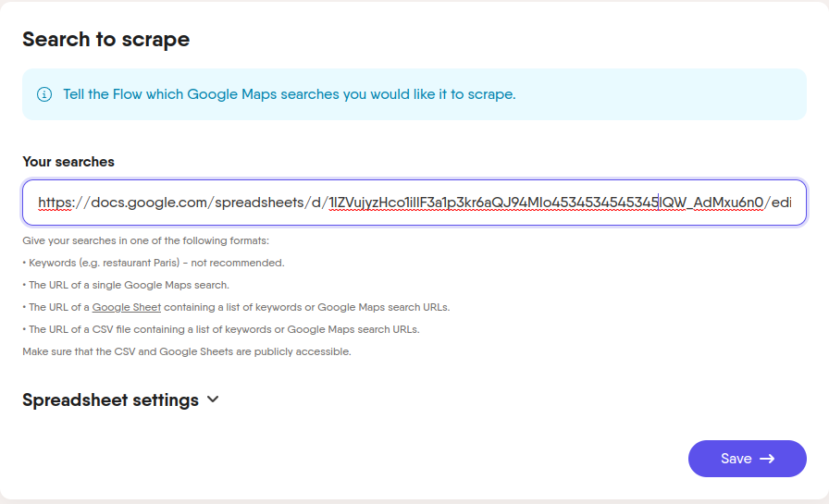Click the single Google Maps search hint
This screenshot has width=829, height=504.
point(126,285)
